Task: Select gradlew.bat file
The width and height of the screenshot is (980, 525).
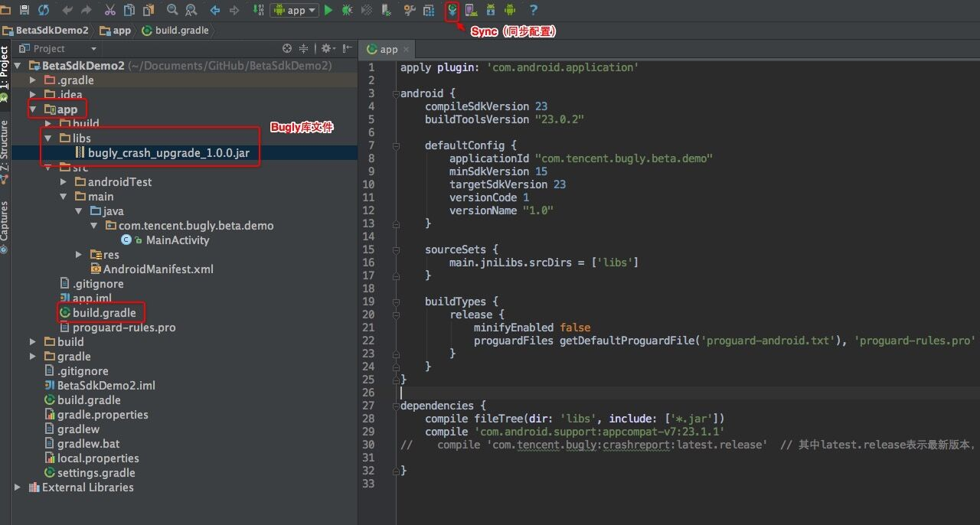Action: click(x=88, y=444)
